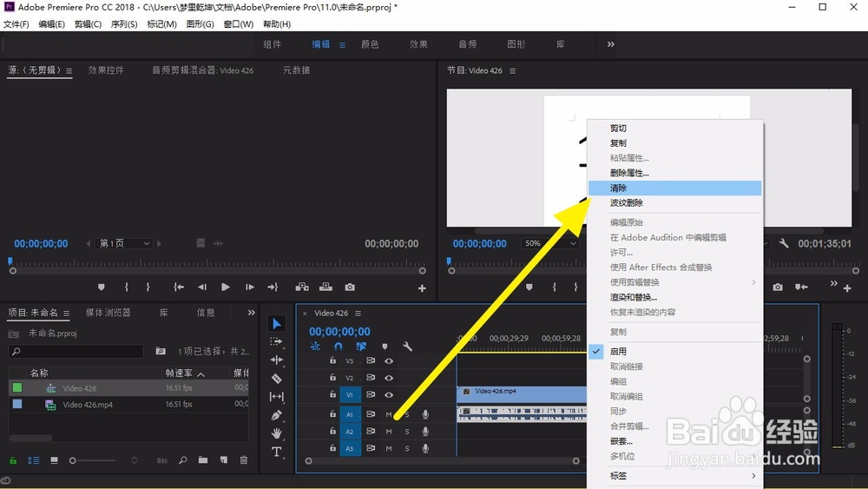868x489 pixels.
Task: Click Step Back in Source monitor
Action: 202,287
